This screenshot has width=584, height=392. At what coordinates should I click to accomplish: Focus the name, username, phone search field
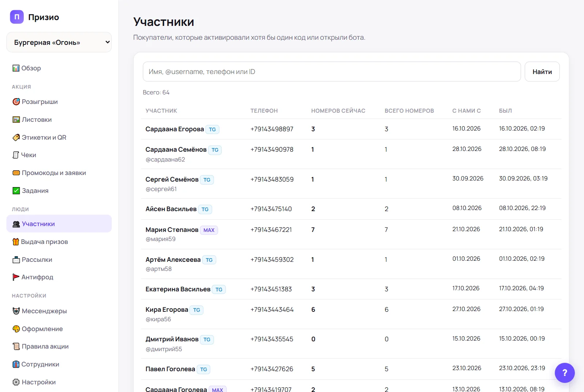pos(332,72)
